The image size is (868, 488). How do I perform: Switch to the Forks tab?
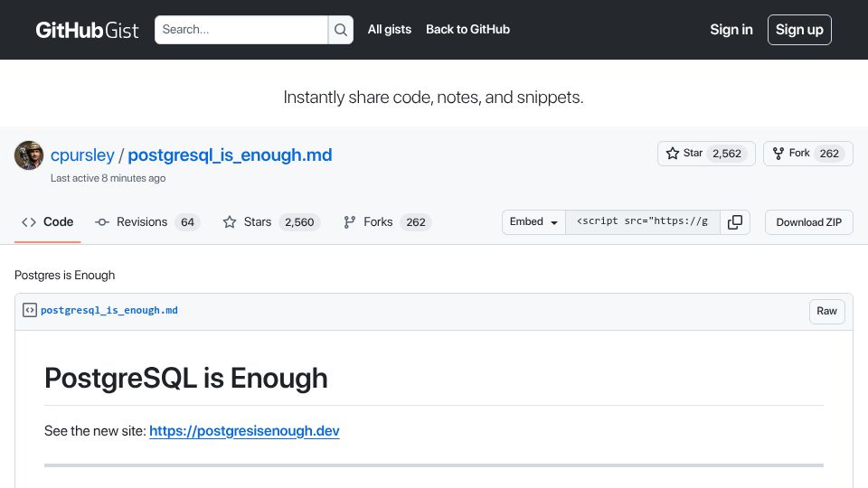tap(387, 222)
